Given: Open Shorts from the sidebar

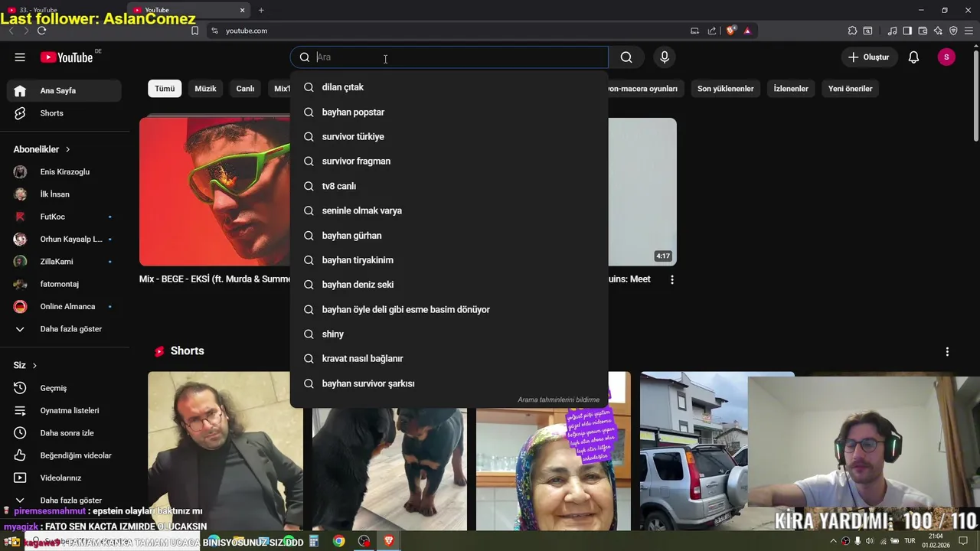Looking at the screenshot, I should coord(64,113).
